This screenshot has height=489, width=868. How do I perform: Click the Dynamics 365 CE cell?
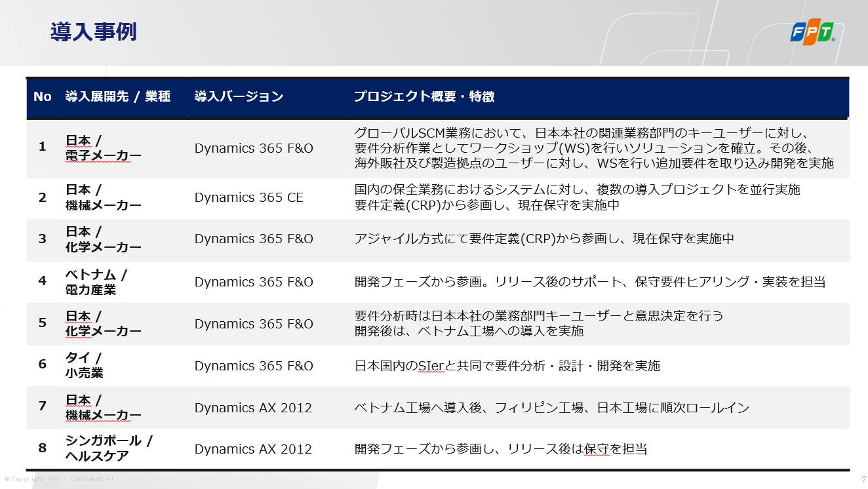click(249, 197)
